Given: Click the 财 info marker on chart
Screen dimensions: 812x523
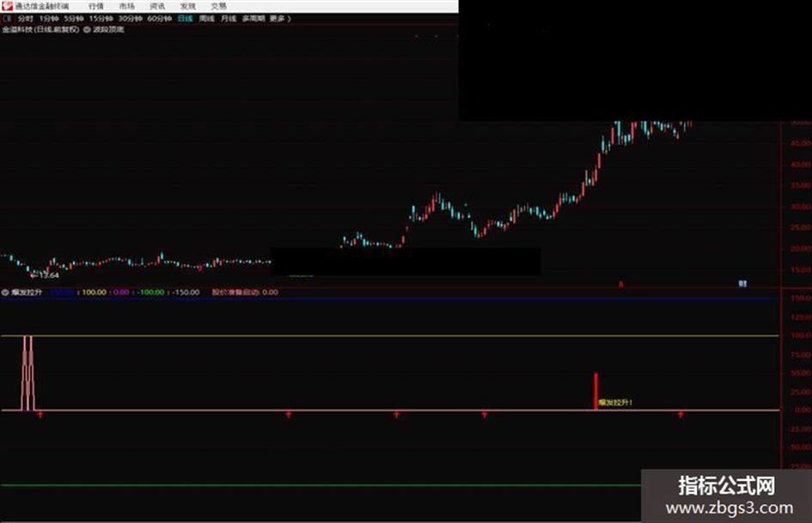Looking at the screenshot, I should click(742, 283).
